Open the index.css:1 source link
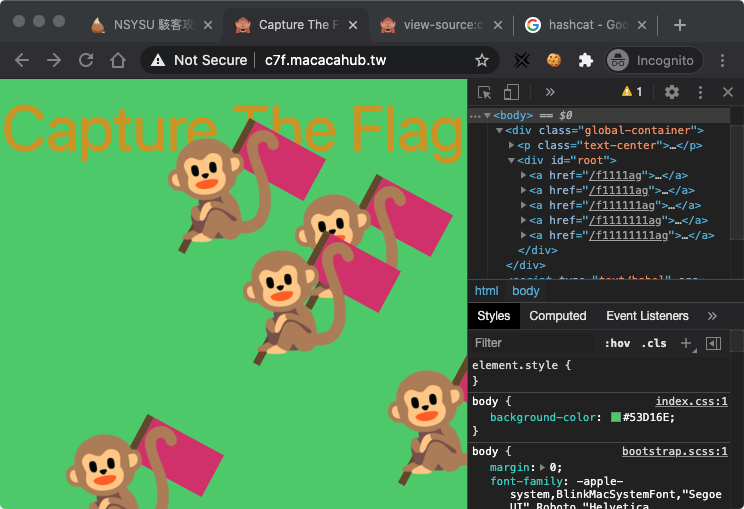This screenshot has width=744, height=509. 691,401
